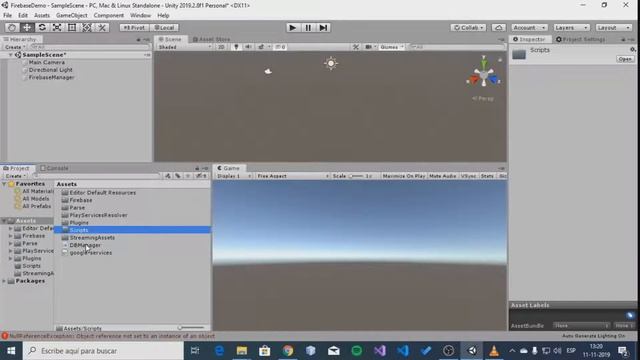Select the Scale tool

coord(57,27)
